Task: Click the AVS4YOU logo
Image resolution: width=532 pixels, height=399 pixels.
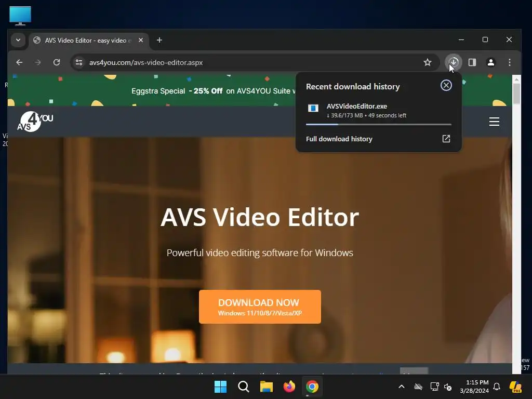Action: tap(35, 122)
